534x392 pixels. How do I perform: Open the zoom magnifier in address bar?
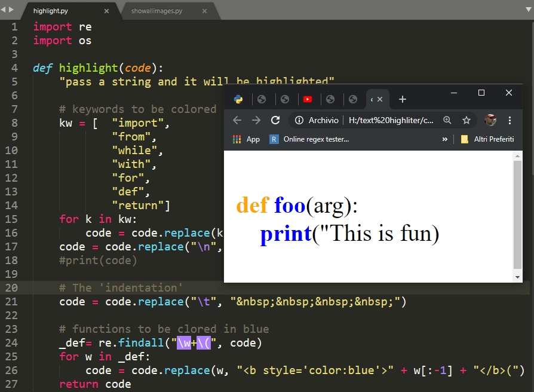(x=447, y=120)
